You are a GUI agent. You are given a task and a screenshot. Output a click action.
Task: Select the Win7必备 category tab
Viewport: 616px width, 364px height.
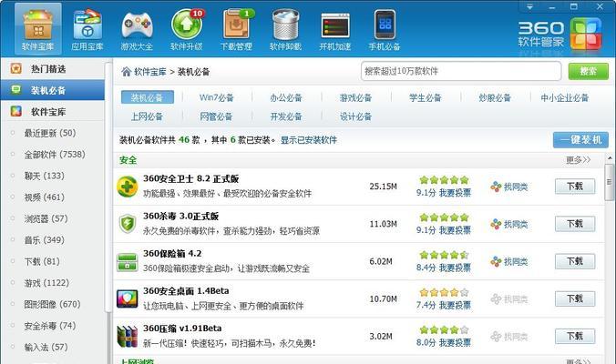[217, 97]
